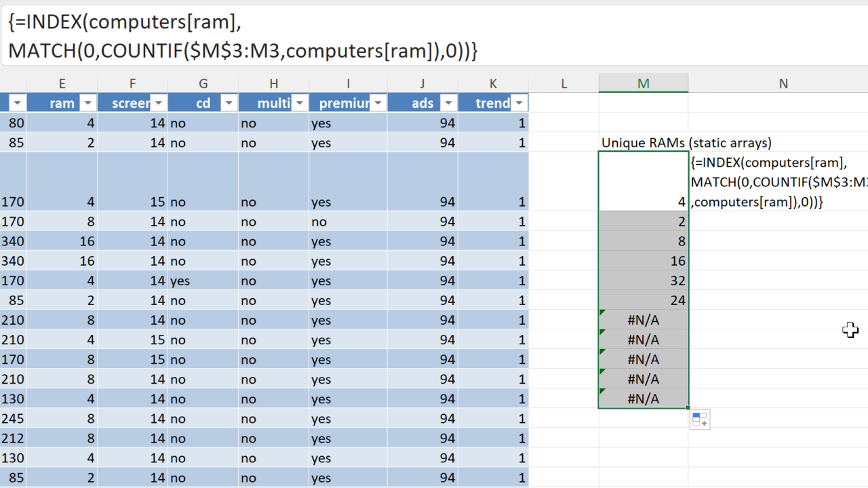Open the multi column filter arrow
The image size is (868, 488).
300,103
